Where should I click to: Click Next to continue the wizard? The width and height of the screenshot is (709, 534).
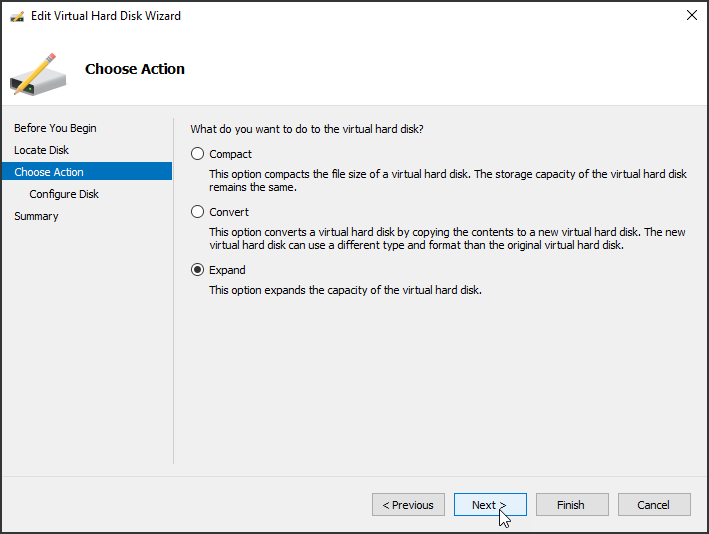[490, 505]
